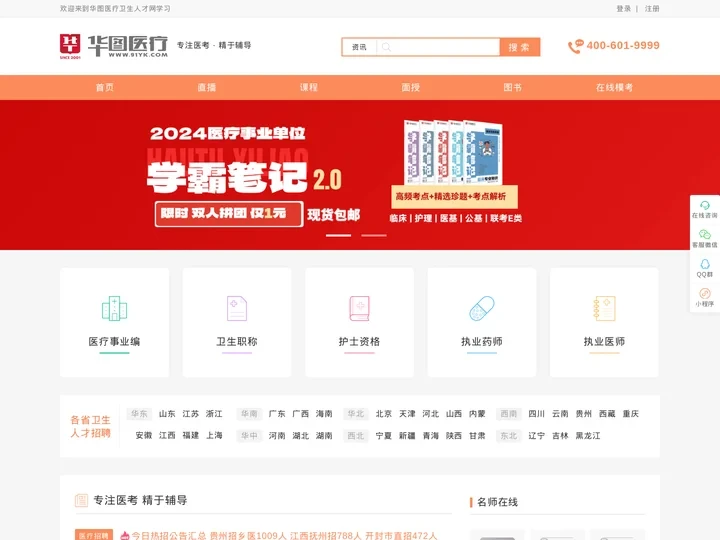Viewport: 720px width, 540px height.
Task: Open the 今日热招公告汇总 headline link
Action: (284, 535)
